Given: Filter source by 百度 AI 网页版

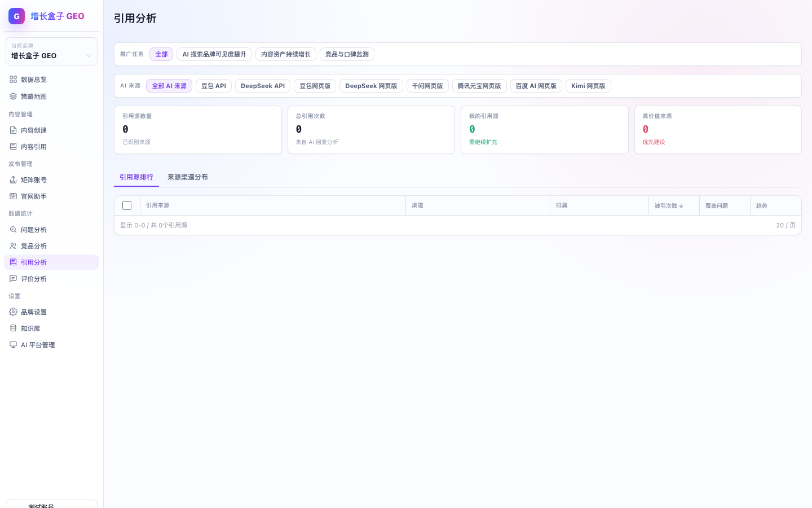Looking at the screenshot, I should point(536,86).
